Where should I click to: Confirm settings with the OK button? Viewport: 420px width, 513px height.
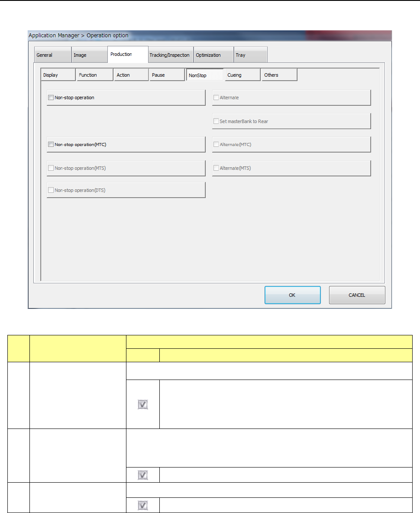click(293, 295)
